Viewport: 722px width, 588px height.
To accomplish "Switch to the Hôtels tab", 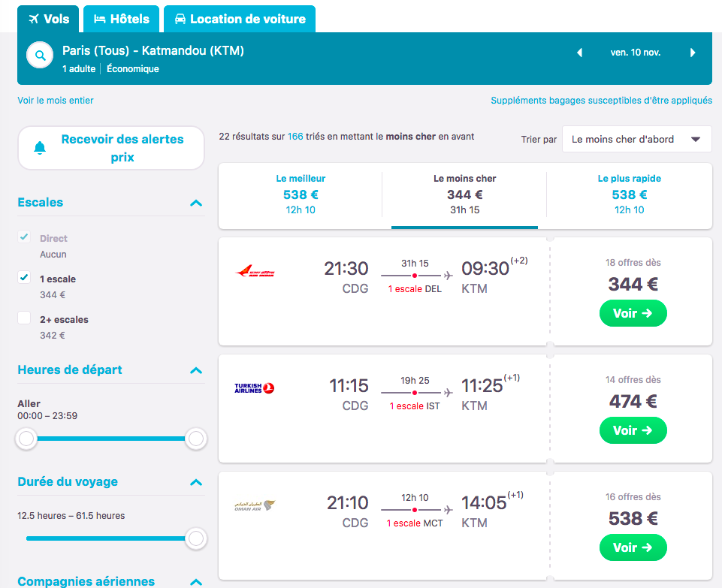I will [121, 20].
